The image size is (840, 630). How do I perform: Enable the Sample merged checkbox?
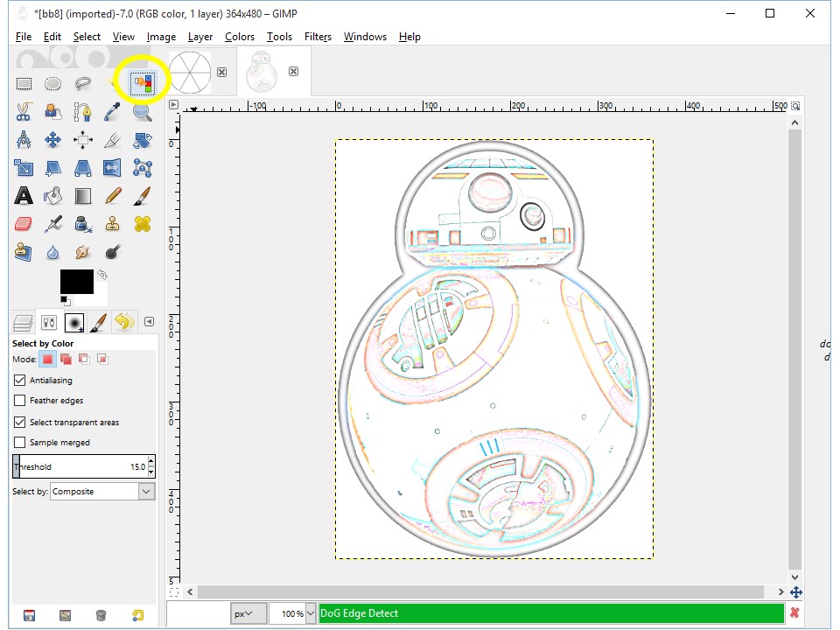20,443
